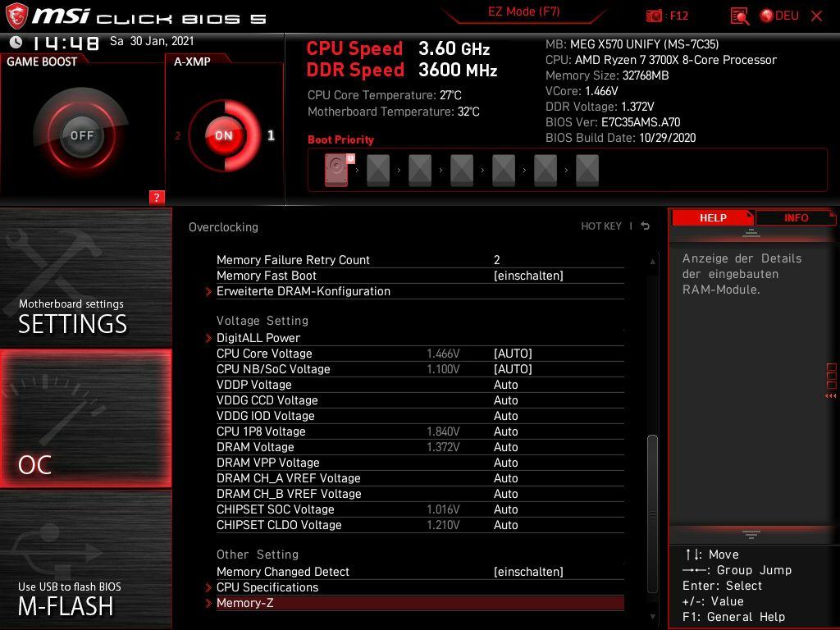Select the second boot priority device slot
Image resolution: width=840 pixels, height=630 pixels.
point(378,171)
